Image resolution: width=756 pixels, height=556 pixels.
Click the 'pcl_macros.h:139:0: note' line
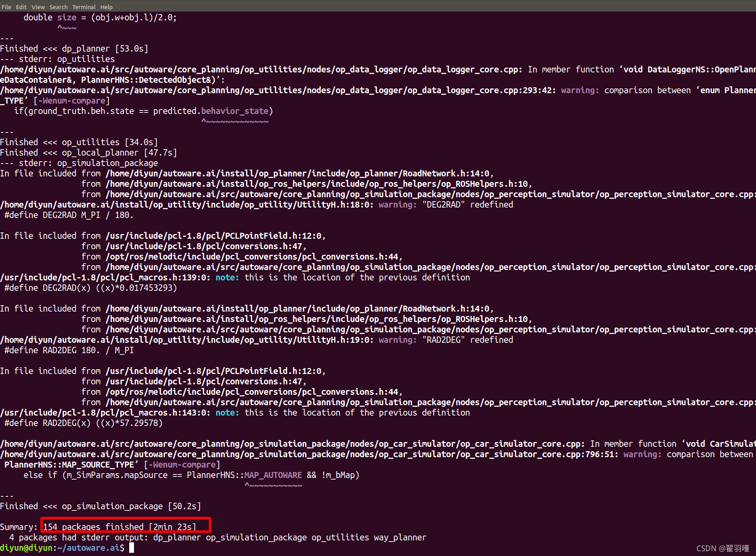tap(235, 277)
